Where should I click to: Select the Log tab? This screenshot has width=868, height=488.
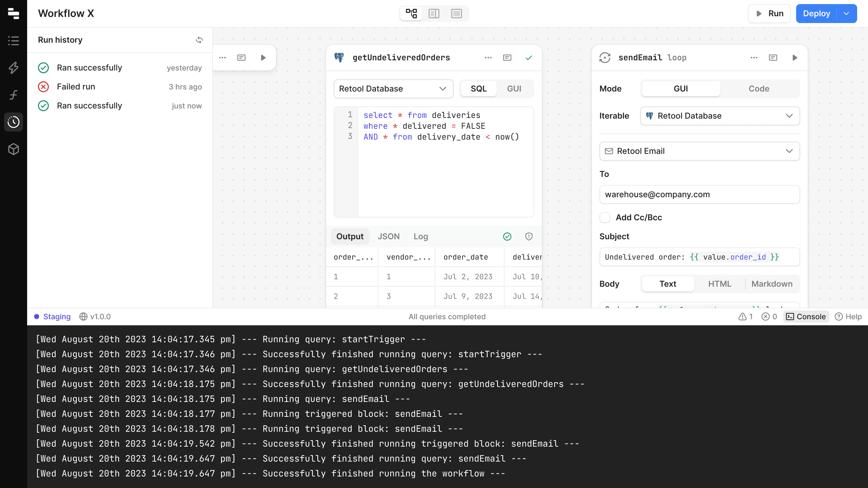(x=421, y=237)
